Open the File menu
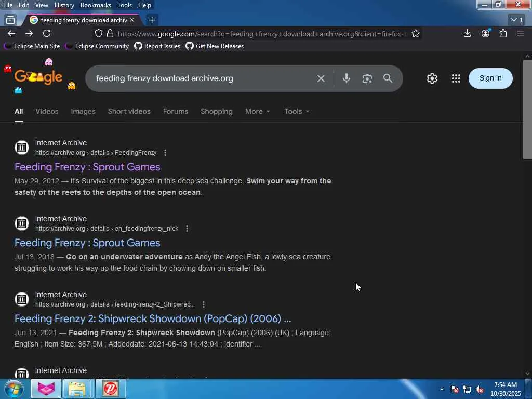 tap(7, 5)
